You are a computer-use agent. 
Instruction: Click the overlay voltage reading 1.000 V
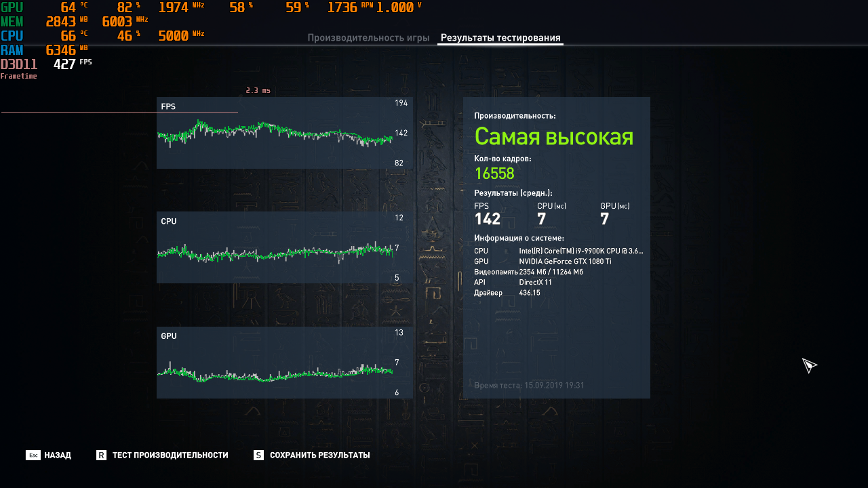click(x=399, y=7)
